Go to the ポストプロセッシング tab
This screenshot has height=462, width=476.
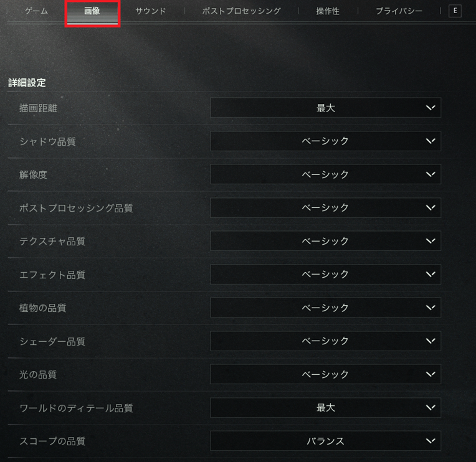[241, 11]
